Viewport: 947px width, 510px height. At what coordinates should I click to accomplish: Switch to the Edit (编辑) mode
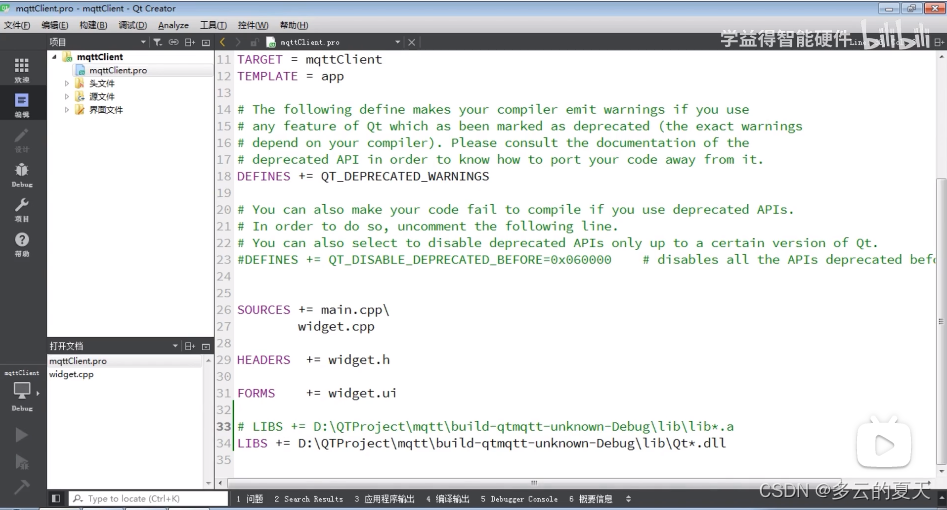tap(22, 105)
